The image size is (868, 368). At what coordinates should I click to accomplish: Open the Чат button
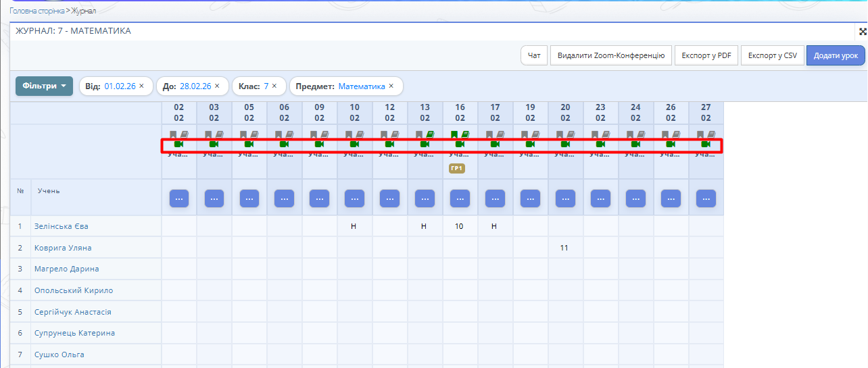click(x=534, y=55)
